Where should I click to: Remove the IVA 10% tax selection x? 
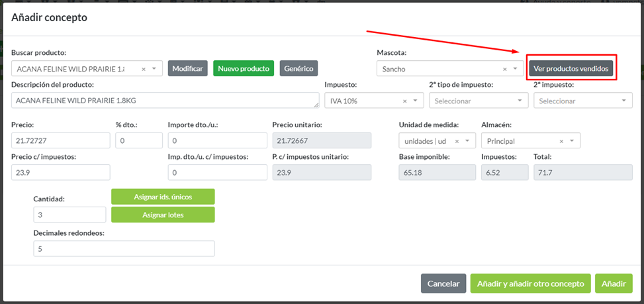click(404, 101)
